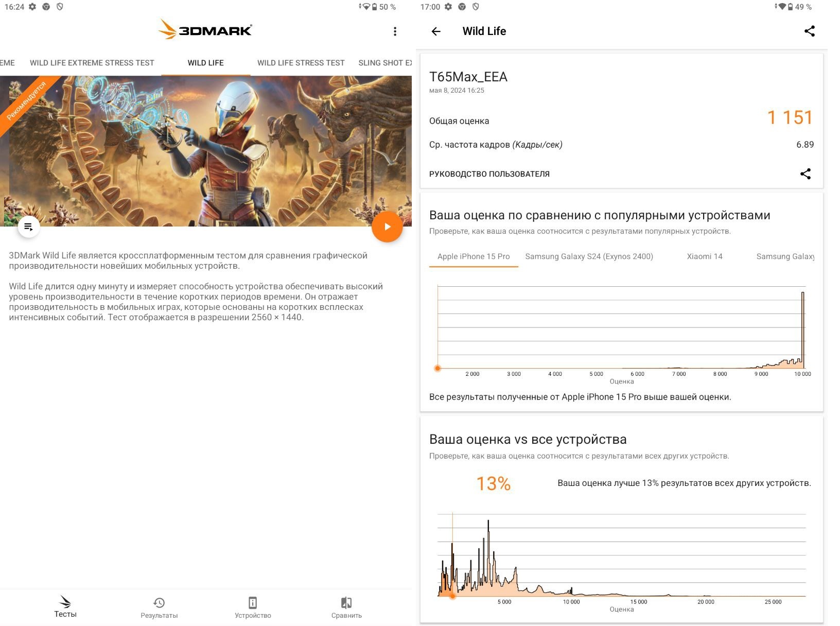Select the WILD LIFE test tab
840x626 pixels.
206,63
